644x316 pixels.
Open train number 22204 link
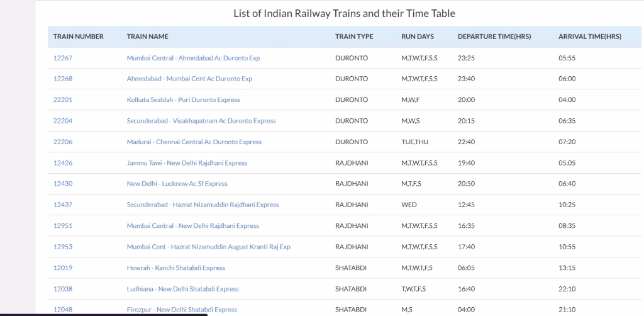63,121
